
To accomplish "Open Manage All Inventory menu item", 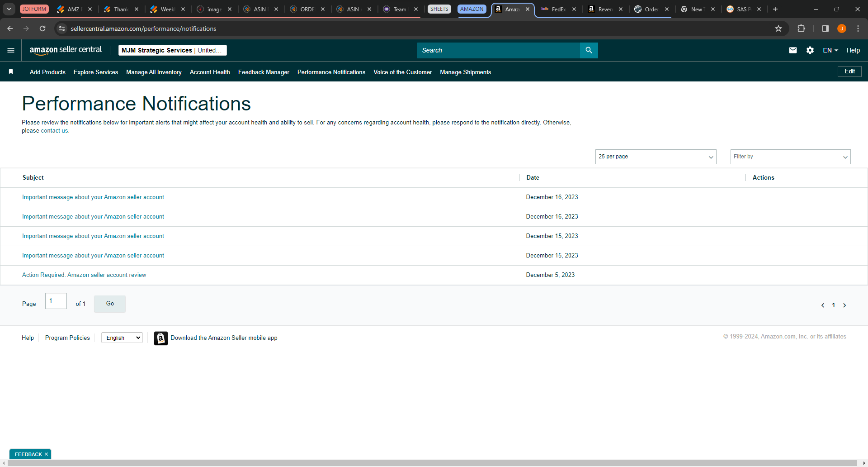I will (154, 72).
